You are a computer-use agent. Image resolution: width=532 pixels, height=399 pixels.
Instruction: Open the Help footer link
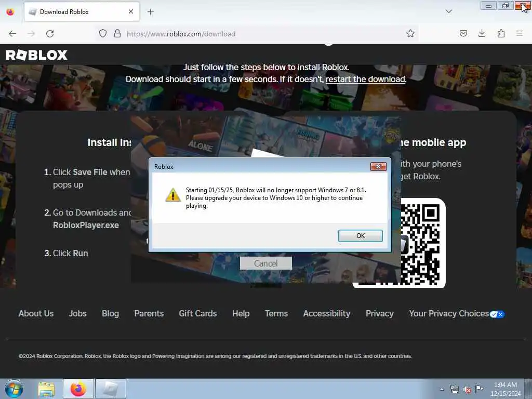(241, 313)
